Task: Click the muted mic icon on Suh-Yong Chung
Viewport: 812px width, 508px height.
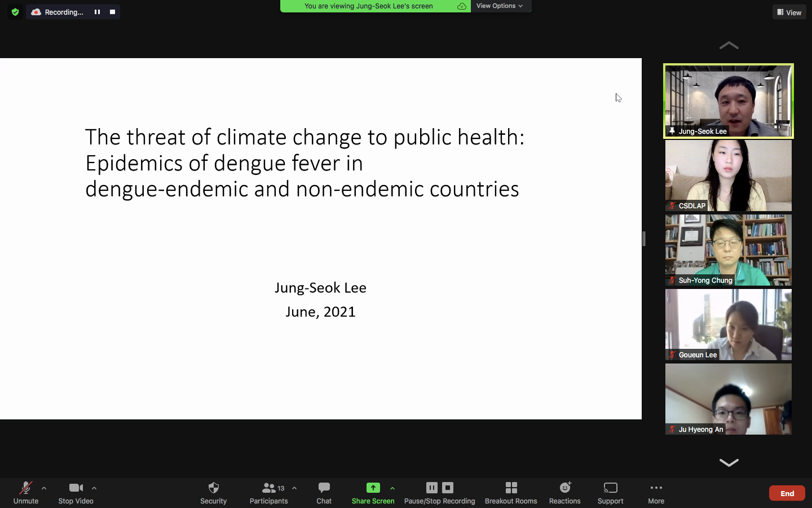Action: (x=672, y=280)
